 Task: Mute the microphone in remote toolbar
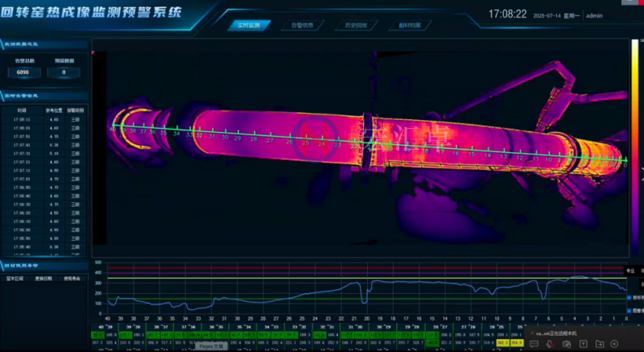coord(549,343)
